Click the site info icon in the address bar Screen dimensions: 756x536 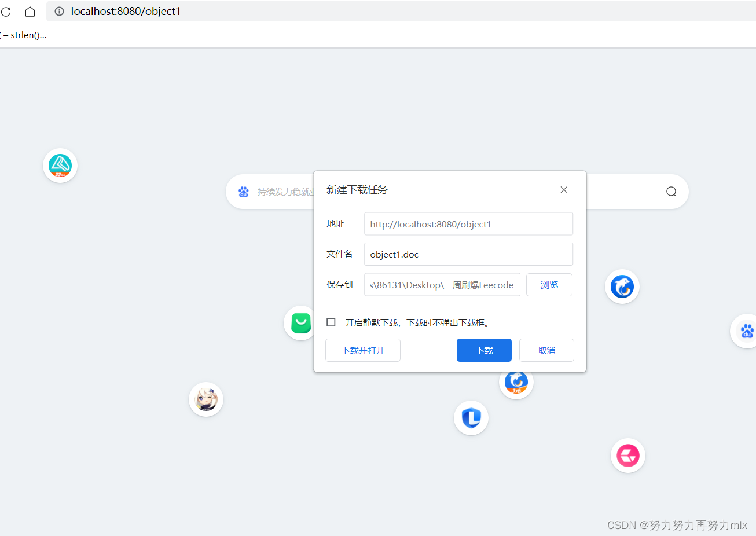point(58,12)
